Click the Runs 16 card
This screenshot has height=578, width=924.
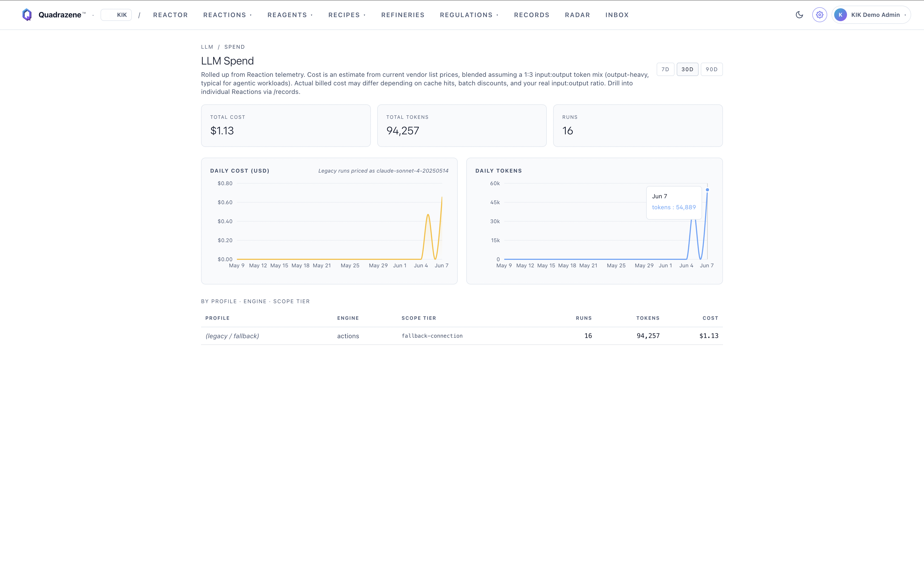pyautogui.click(x=638, y=126)
